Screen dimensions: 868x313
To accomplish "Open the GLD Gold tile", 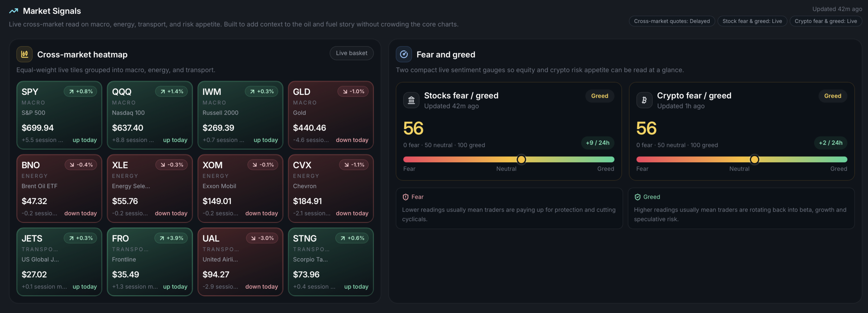I will (331, 115).
